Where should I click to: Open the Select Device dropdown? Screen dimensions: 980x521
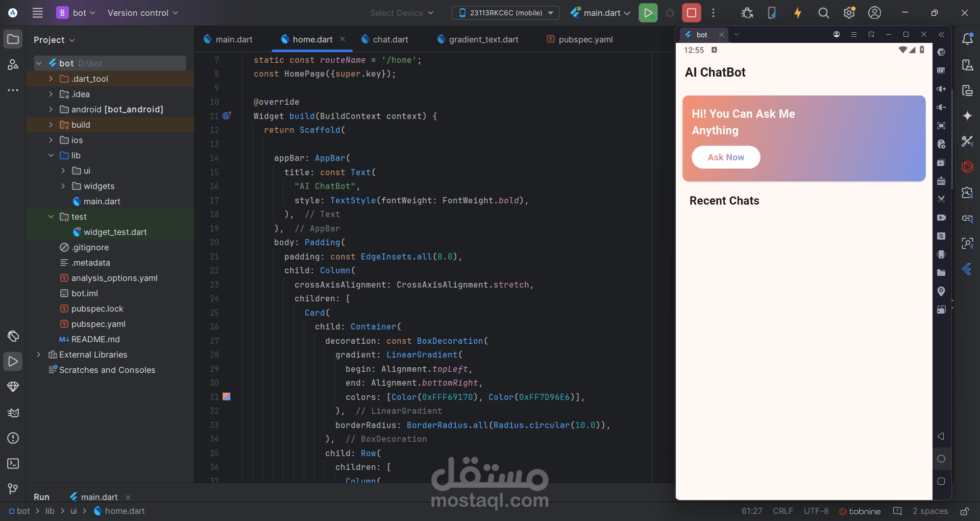click(x=402, y=13)
